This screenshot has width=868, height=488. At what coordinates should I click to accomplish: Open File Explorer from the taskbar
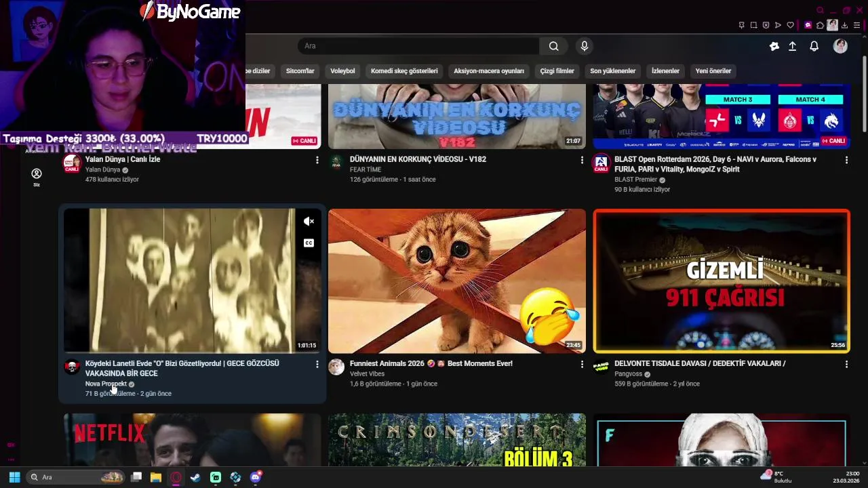tap(156, 477)
